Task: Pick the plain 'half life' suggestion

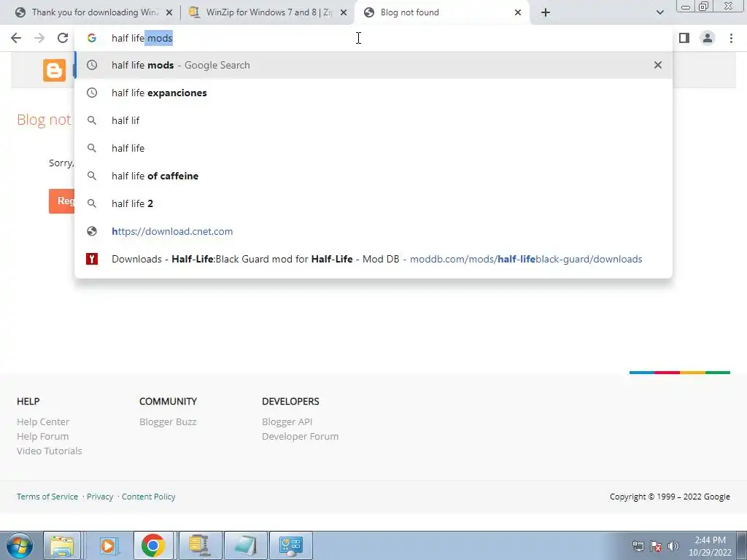Action: tap(373, 148)
